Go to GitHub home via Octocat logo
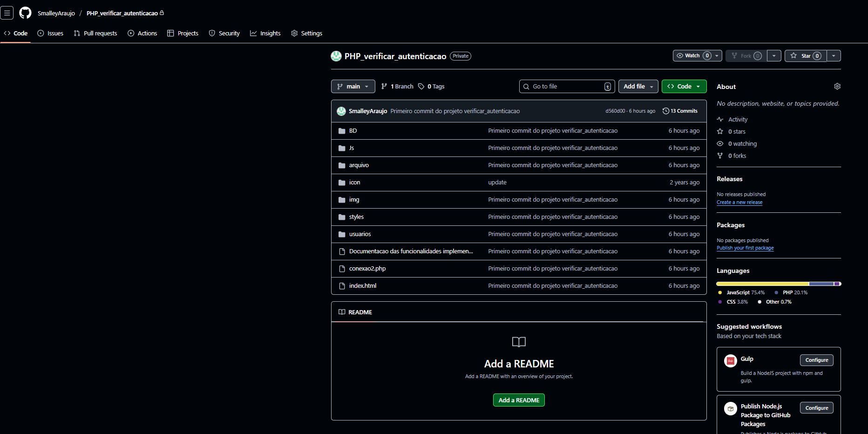 coord(25,13)
